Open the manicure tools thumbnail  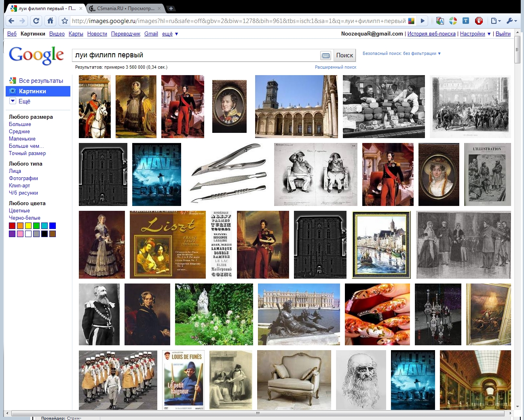pos(228,174)
